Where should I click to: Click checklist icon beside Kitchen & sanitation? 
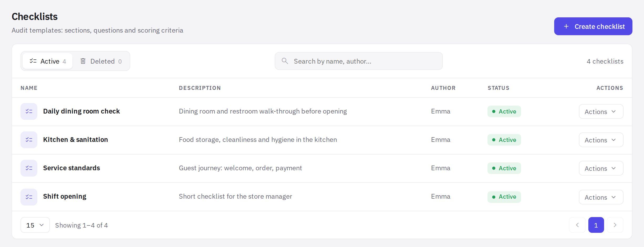(29, 140)
